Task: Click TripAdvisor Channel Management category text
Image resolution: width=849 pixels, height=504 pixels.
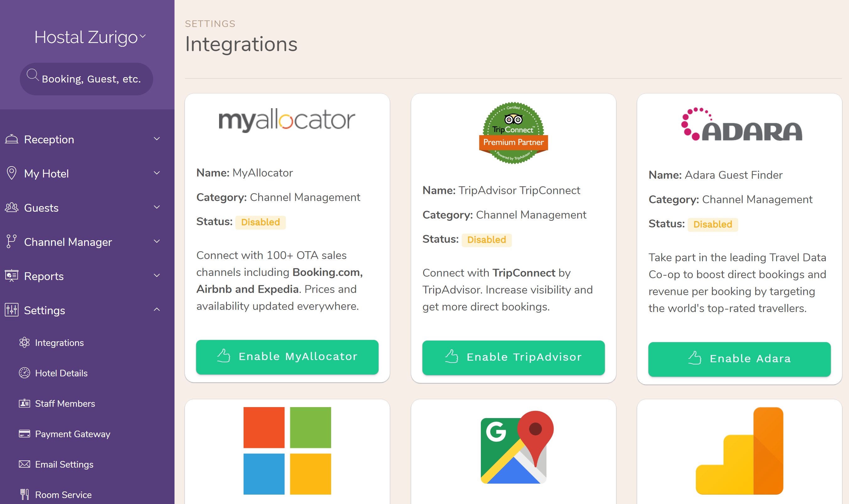Action: pyautogui.click(x=504, y=215)
